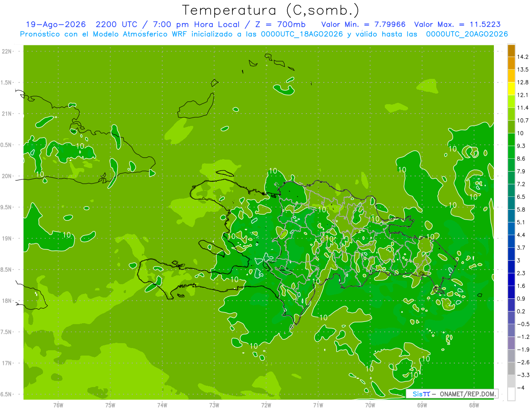
Task: Click the "76W" longitude axis label
Action: pos(58,405)
